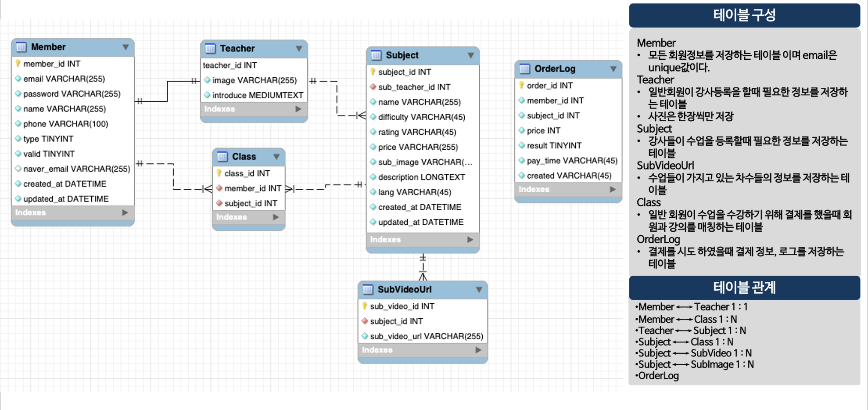Click the table icon in the Teacher header

click(211, 49)
